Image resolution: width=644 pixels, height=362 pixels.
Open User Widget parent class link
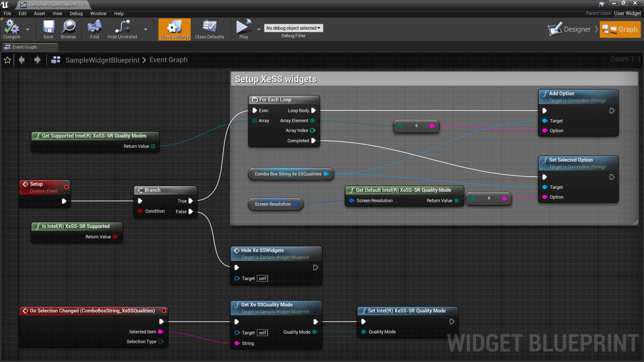tap(627, 13)
